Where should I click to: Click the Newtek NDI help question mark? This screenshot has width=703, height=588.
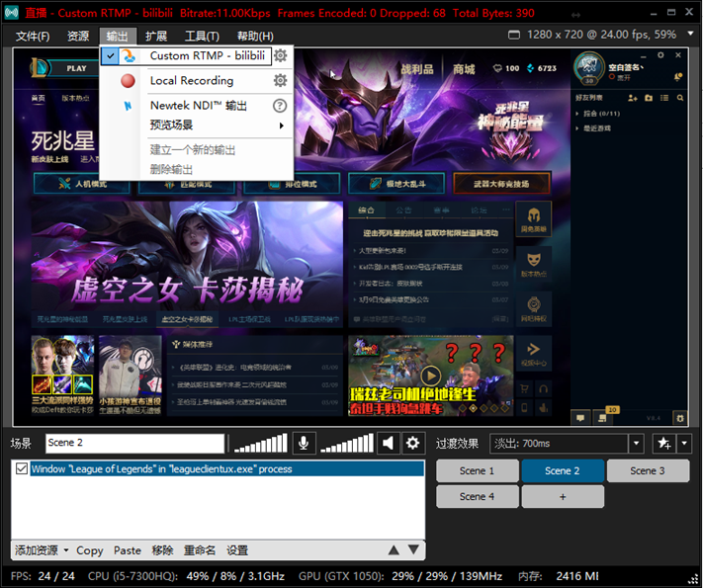pos(280,106)
